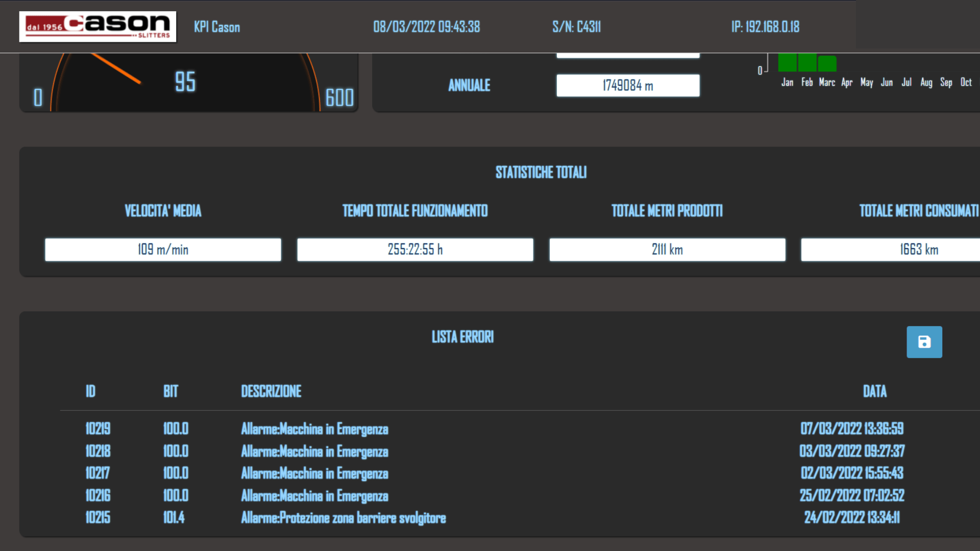Click the BIT column header
The width and height of the screenshot is (980, 551).
click(x=170, y=391)
